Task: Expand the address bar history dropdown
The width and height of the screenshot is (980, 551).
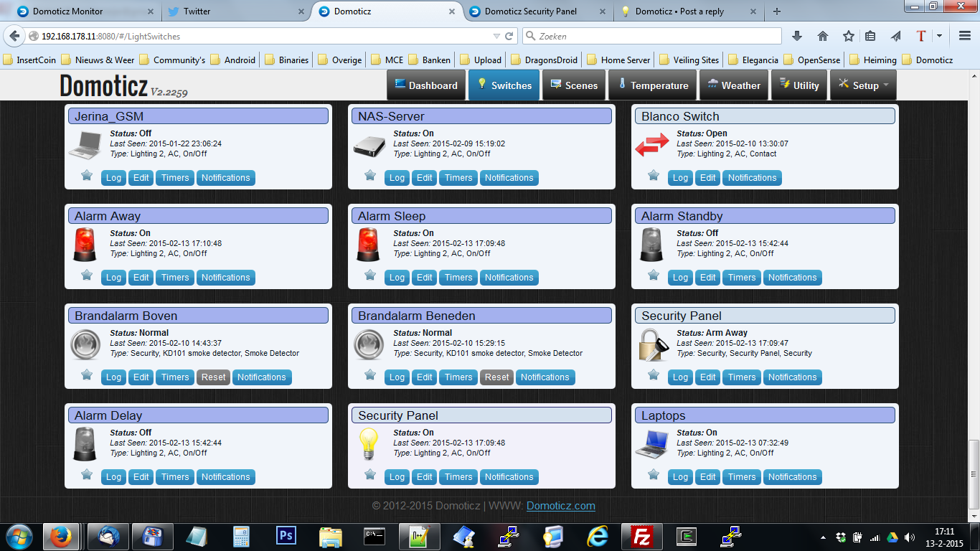Action: tap(496, 36)
